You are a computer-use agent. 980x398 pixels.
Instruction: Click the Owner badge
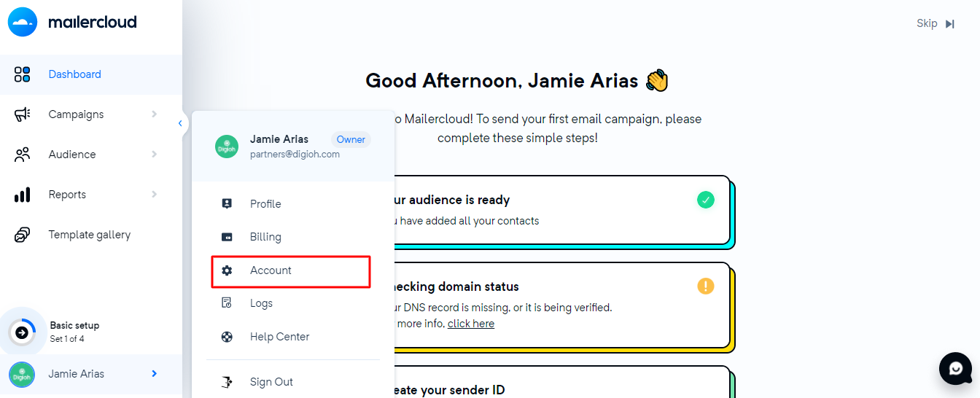[351, 139]
